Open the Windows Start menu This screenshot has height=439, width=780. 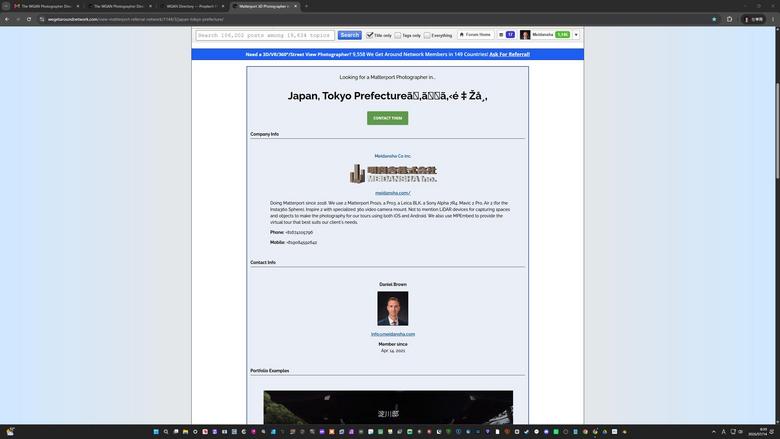click(x=156, y=432)
